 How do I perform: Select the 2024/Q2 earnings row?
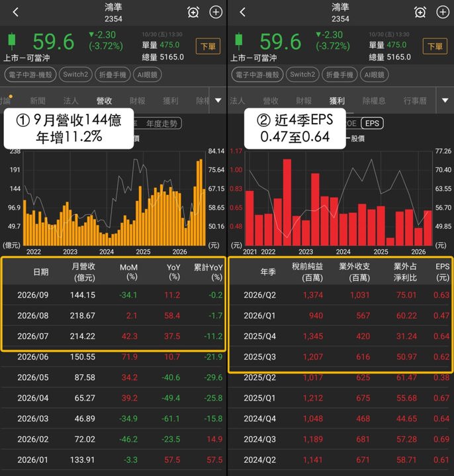click(341, 460)
